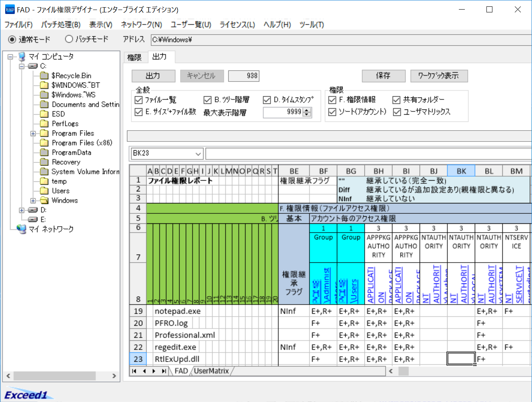Click the ESD folder icon
The height and width of the screenshot is (402, 532).
point(44,114)
